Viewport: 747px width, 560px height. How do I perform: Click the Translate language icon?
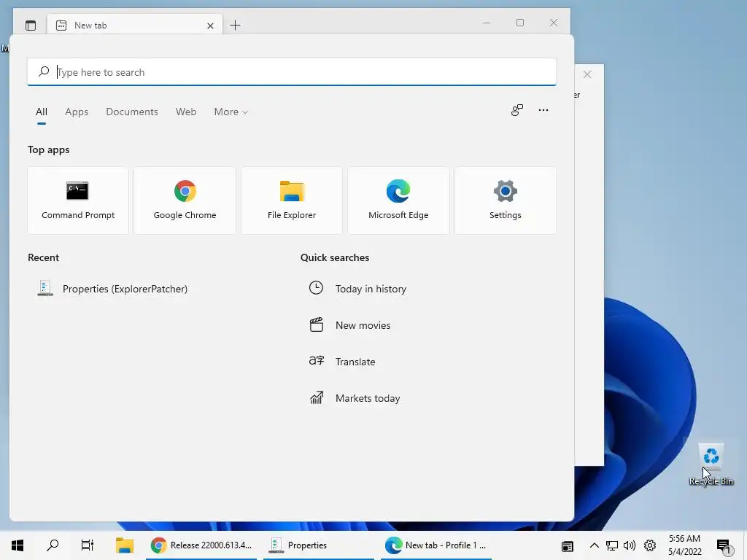point(317,361)
